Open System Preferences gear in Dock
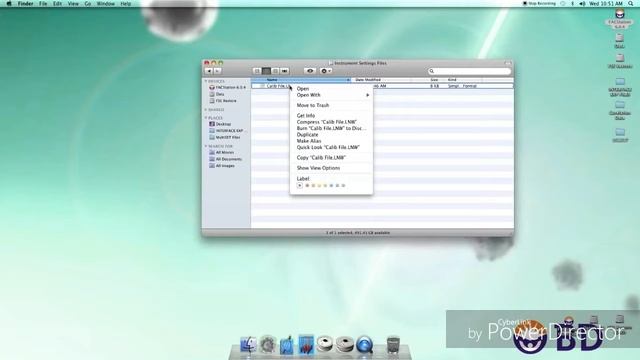Viewport: 640px width, 360px height. click(268, 344)
